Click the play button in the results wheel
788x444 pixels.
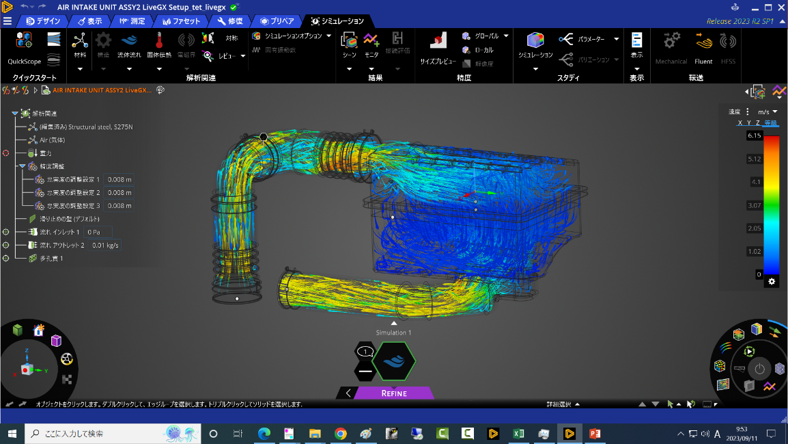[749, 351]
